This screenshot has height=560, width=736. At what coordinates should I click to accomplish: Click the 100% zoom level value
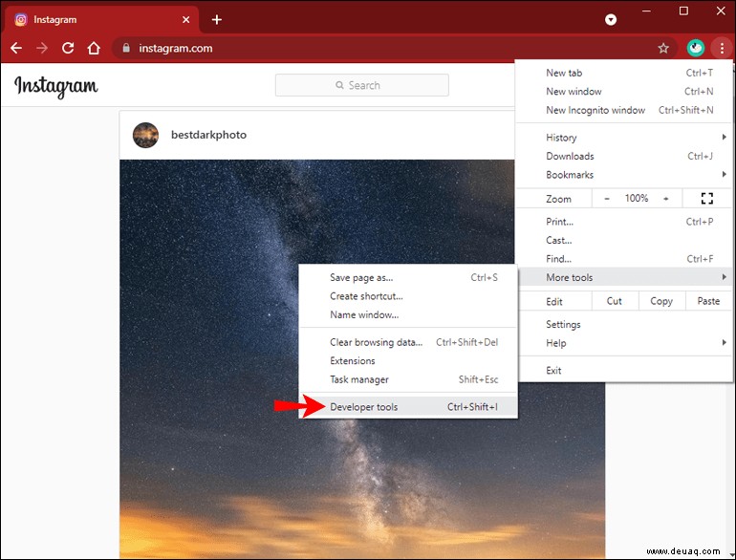point(636,198)
